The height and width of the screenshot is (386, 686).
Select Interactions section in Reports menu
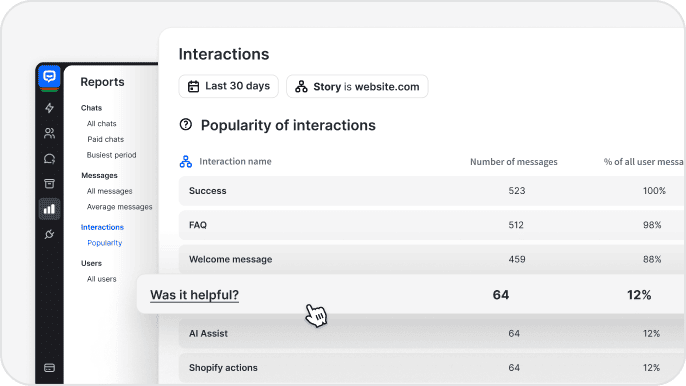click(x=102, y=227)
